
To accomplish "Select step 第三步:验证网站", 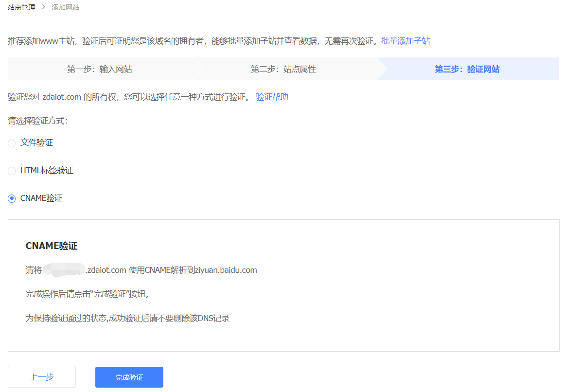I will click(467, 69).
